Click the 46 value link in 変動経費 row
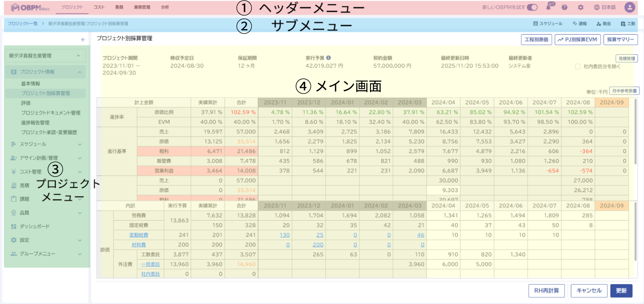Viewport: 644px width, 304px height. pos(421,235)
